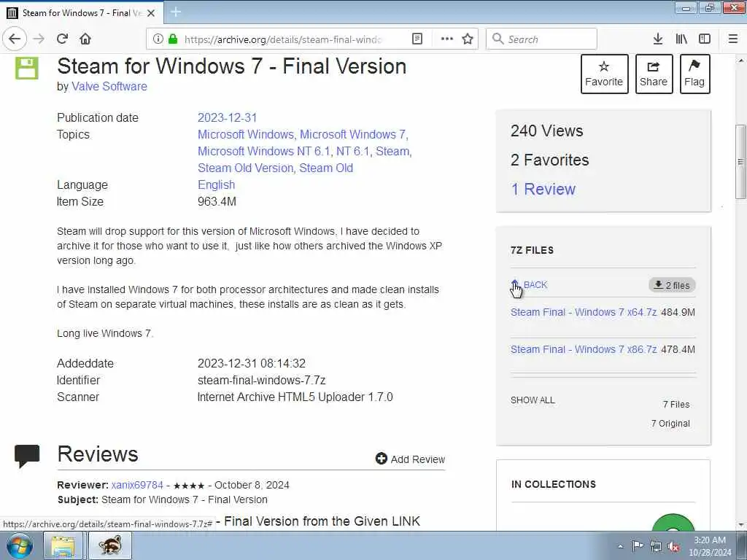Bookmark this page with the star icon
Image resolution: width=747 pixels, height=560 pixels.
(468, 39)
